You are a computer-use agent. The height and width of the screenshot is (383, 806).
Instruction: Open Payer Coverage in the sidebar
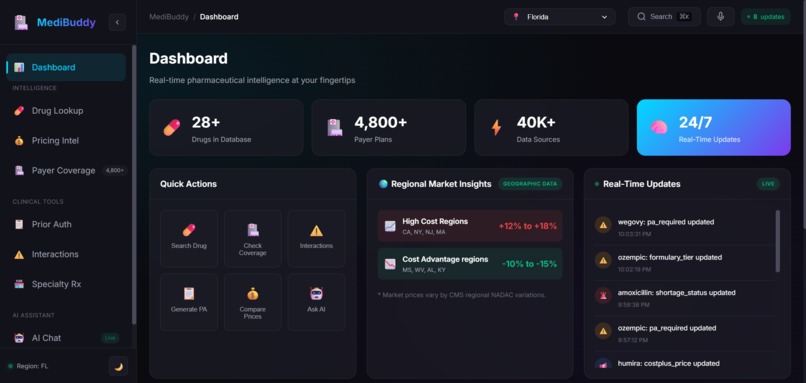pos(66,170)
